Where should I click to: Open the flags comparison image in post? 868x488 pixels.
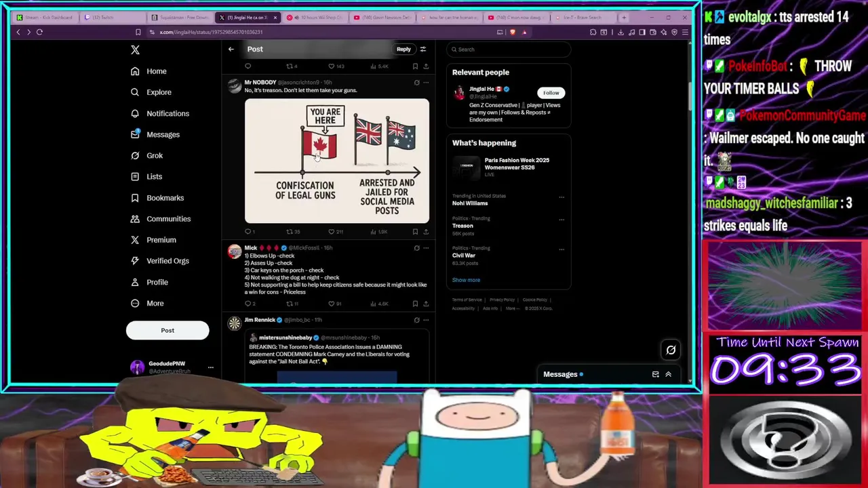point(337,161)
